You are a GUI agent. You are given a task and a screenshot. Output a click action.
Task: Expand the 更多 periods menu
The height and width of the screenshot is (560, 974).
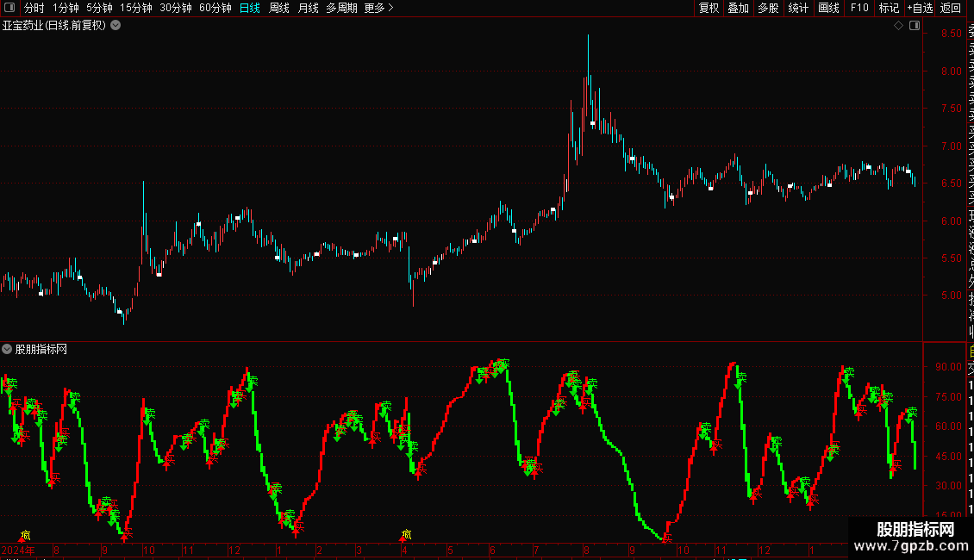[x=379, y=8]
